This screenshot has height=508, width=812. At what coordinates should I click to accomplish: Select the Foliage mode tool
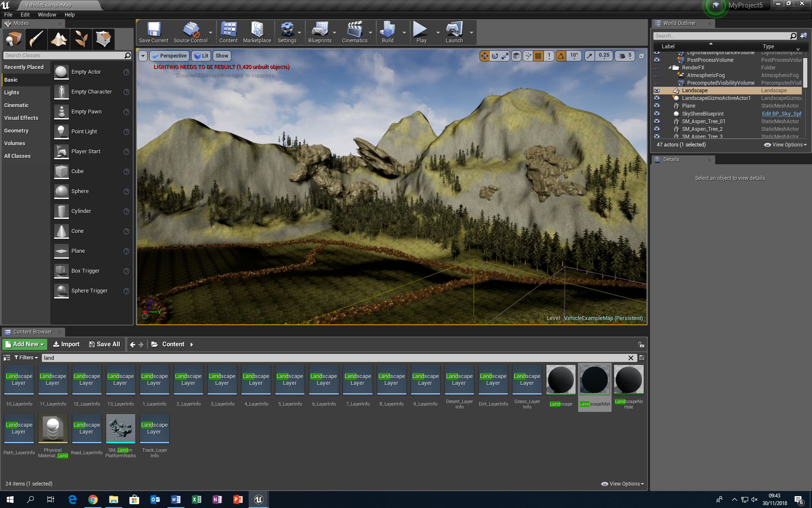[x=81, y=39]
